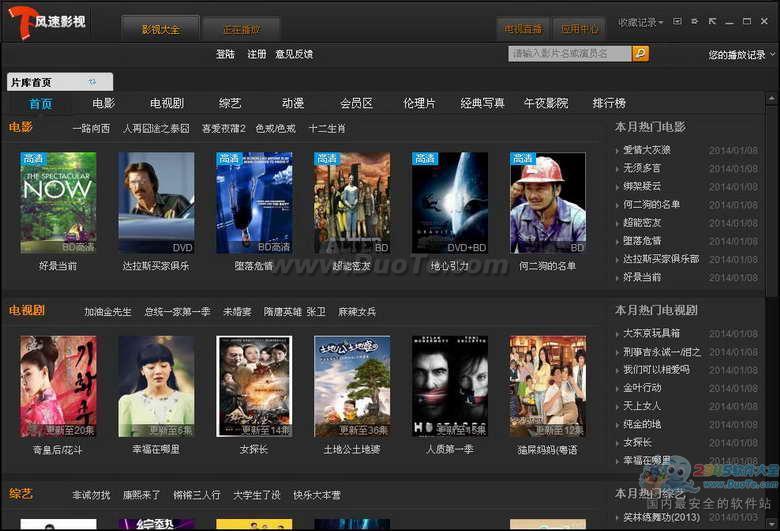Open the 地心引力 movie poster

pyautogui.click(x=450, y=203)
